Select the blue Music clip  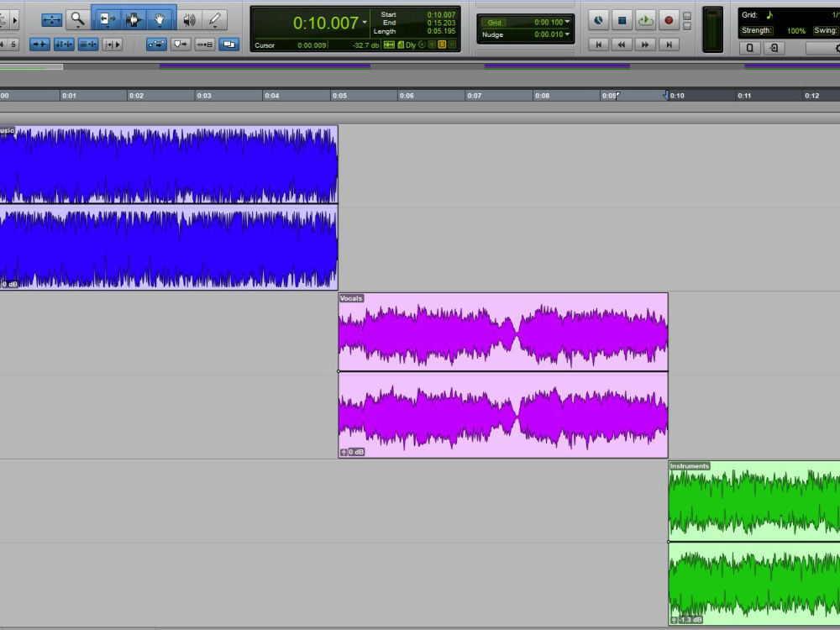tap(169, 207)
